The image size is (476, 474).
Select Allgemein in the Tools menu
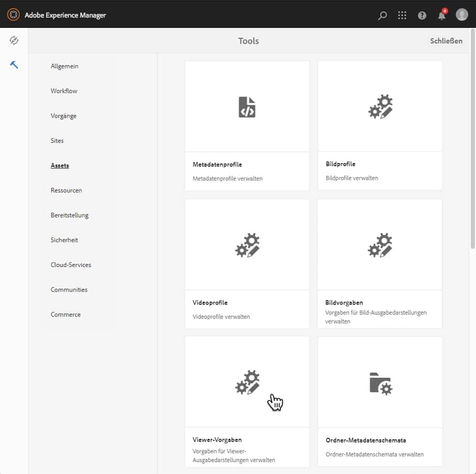pyautogui.click(x=64, y=66)
